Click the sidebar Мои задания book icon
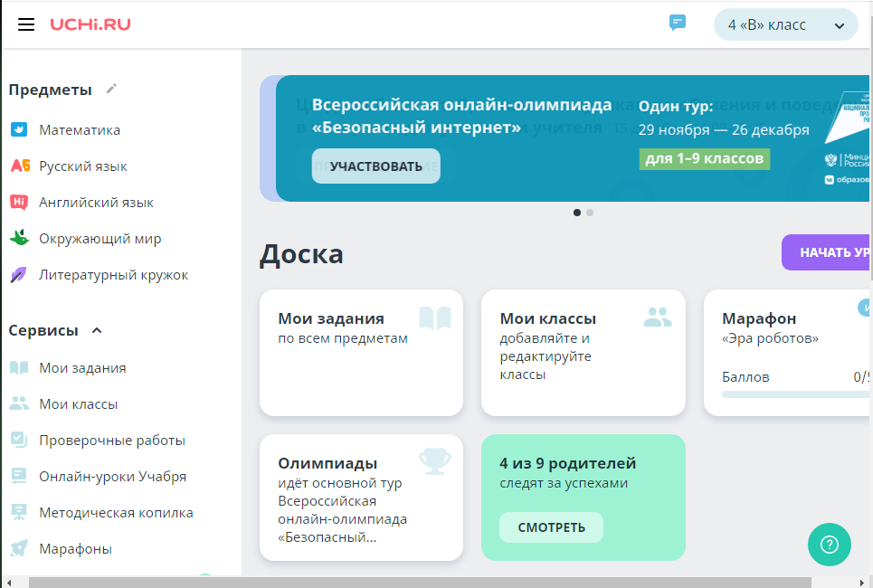Viewport: 873px width, 588px height. tap(19, 367)
